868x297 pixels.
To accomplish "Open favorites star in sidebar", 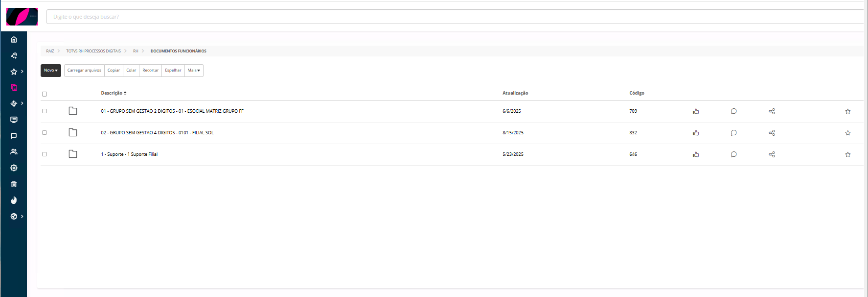I will (14, 72).
